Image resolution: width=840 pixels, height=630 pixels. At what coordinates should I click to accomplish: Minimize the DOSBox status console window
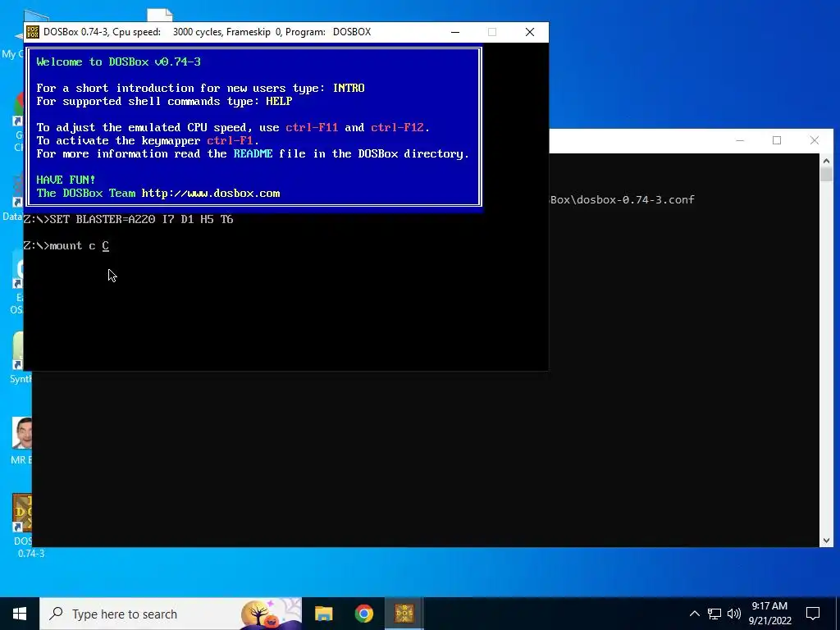740,140
